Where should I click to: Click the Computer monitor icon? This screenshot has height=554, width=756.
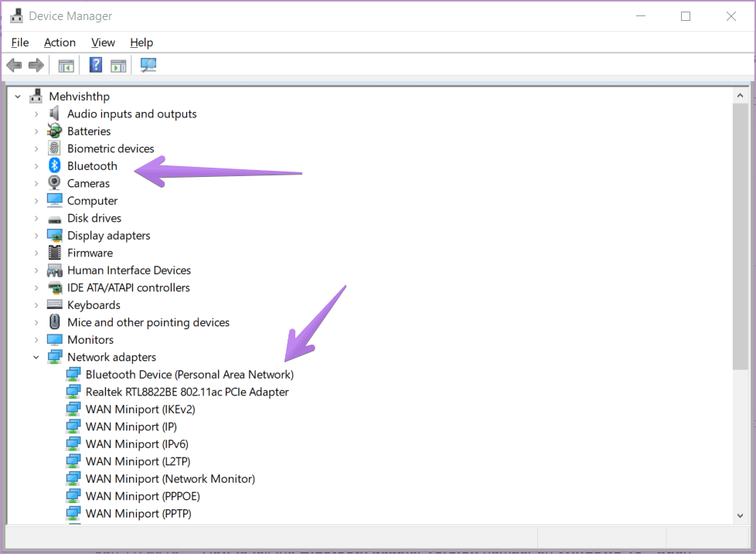[54, 200]
